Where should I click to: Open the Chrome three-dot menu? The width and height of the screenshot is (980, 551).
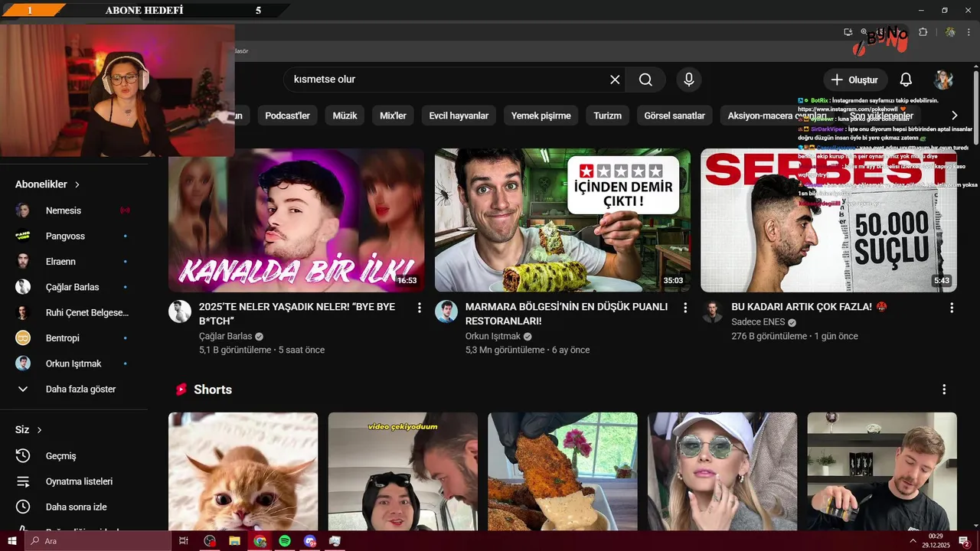969,32
